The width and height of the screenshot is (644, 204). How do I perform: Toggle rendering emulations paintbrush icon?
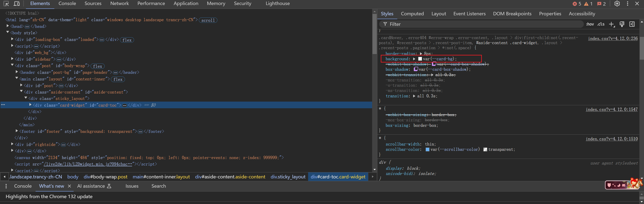click(622, 24)
